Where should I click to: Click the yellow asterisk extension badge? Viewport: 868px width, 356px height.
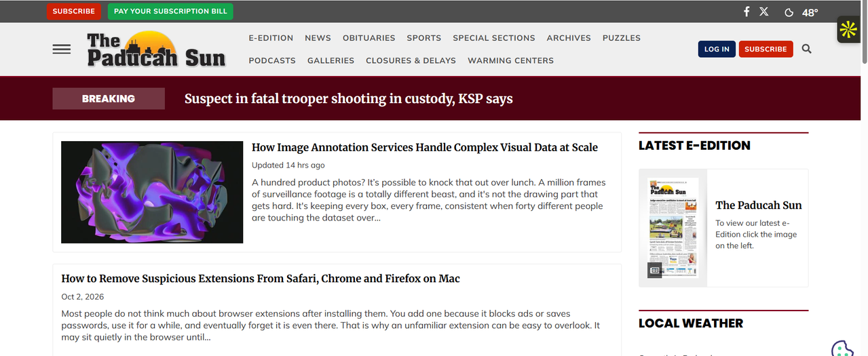click(x=848, y=29)
